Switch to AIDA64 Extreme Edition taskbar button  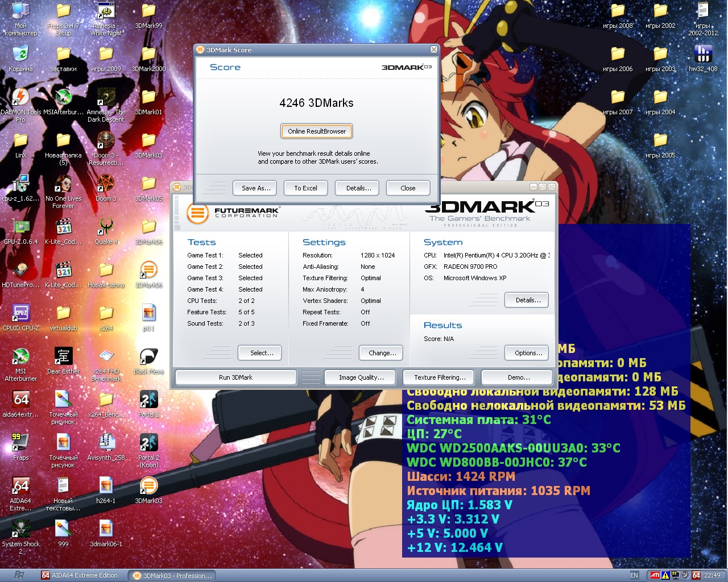(x=80, y=575)
